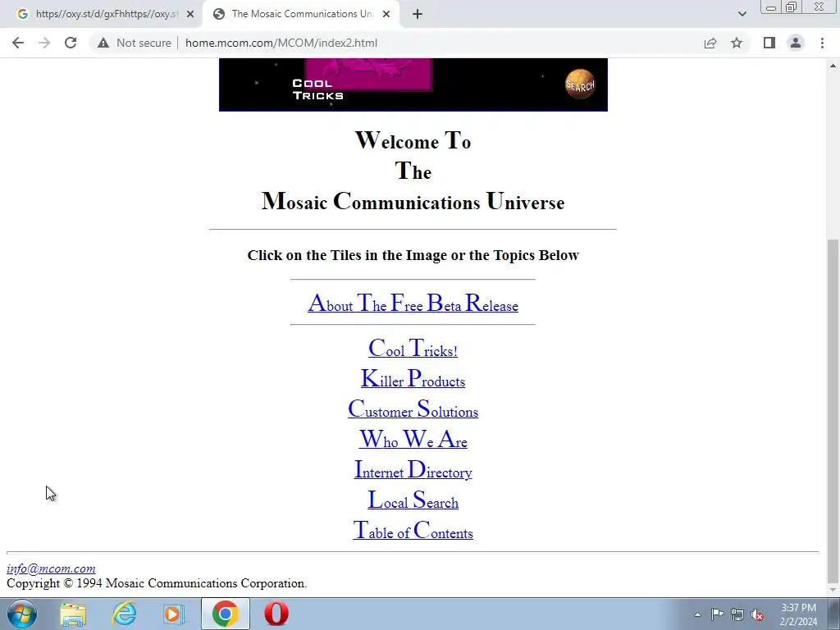Open the Internet Directory link

[413, 470]
